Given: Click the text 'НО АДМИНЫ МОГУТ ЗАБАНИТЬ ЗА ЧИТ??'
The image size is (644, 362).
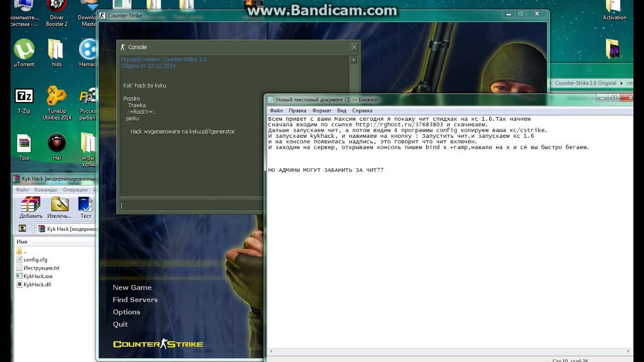Looking at the screenshot, I should tap(326, 170).
